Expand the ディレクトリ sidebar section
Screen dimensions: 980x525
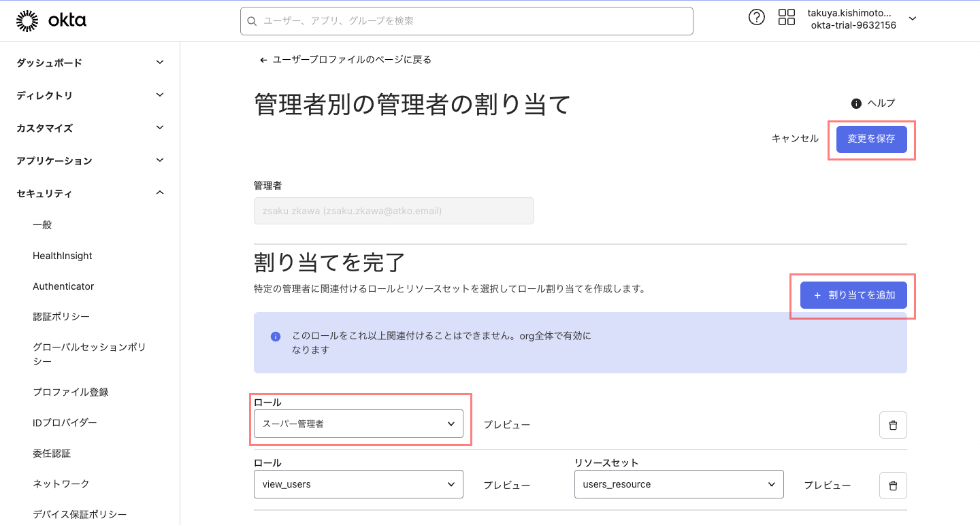[x=89, y=95]
